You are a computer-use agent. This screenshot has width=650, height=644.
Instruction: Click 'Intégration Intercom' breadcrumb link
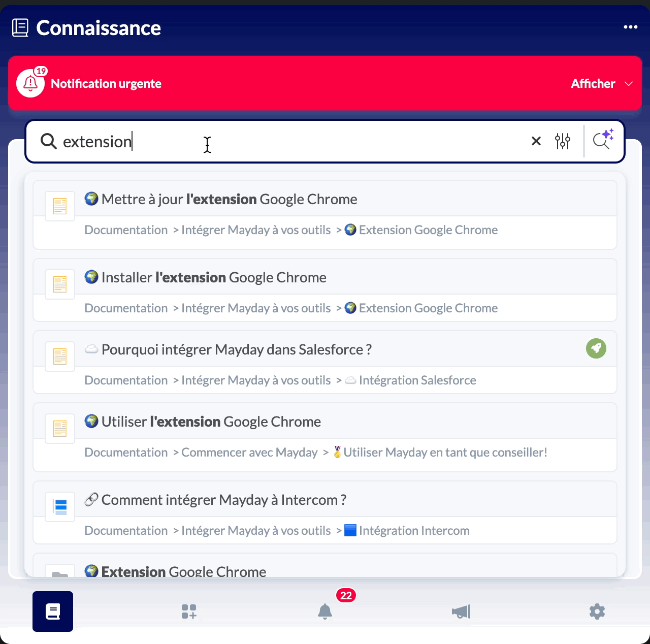tap(414, 531)
